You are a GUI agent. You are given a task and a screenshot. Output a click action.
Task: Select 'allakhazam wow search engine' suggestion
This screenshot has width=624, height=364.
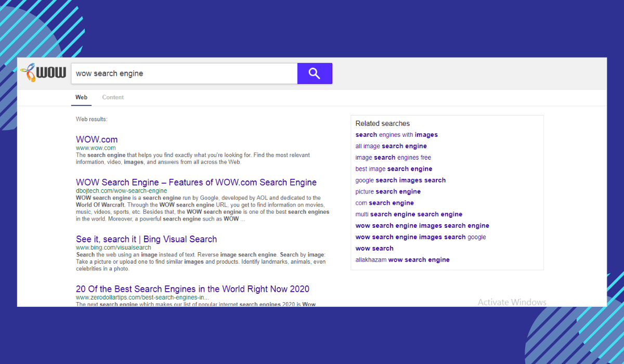click(x=402, y=260)
